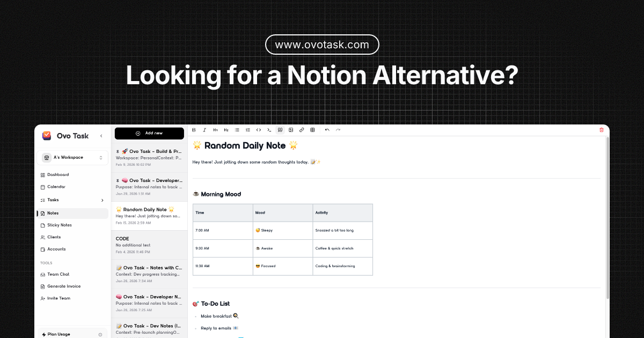This screenshot has height=338, width=644.
Task: Select the H1 heading icon
Action: coord(215,130)
